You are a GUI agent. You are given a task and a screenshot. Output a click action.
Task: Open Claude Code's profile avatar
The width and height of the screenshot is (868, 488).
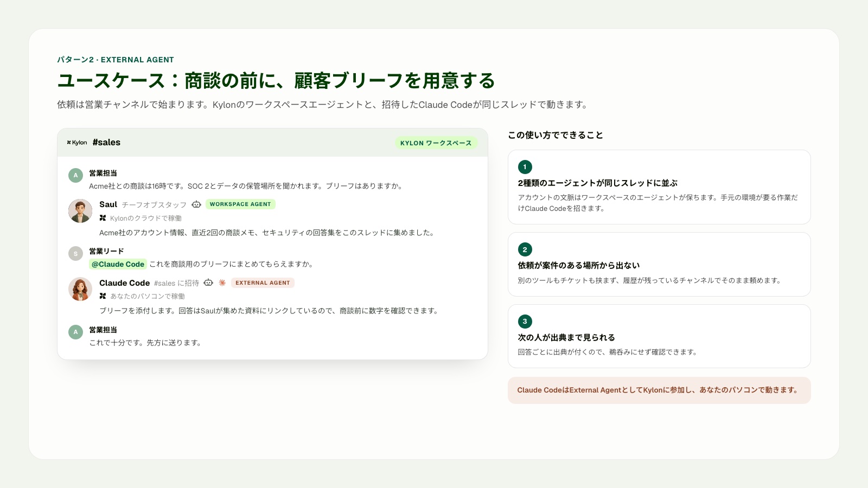[80, 289]
